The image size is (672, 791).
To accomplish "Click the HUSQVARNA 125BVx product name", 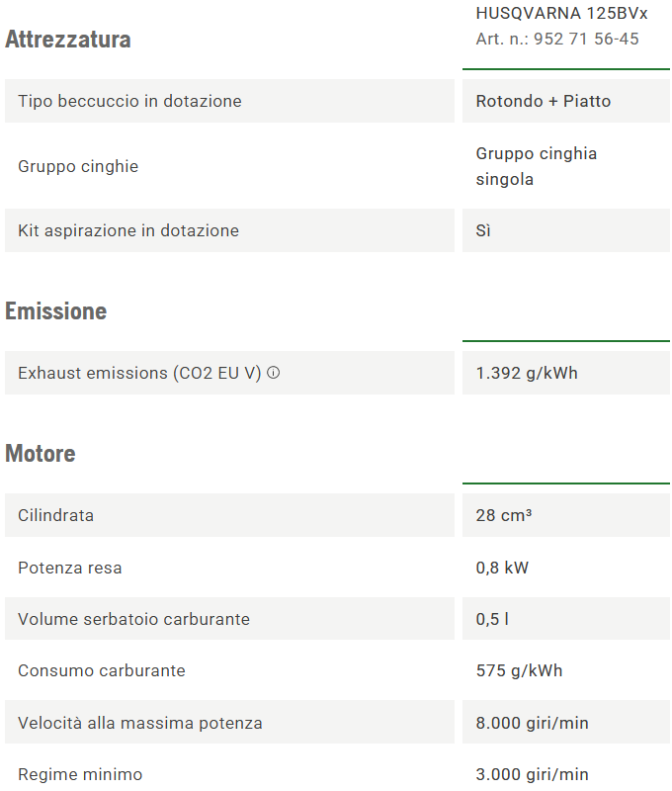I will tap(561, 14).
